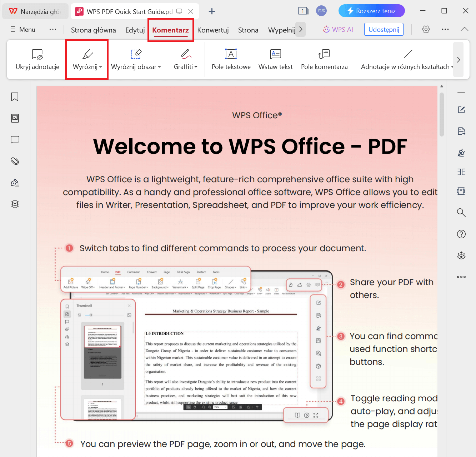Add a new tab with the plus
This screenshot has height=457, width=476.
pos(212,11)
